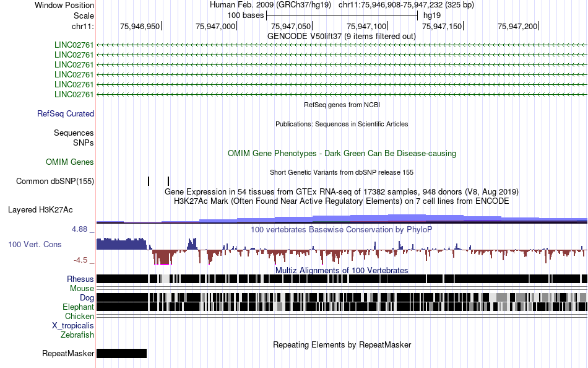Viewport: 588px width, 368px height.
Task: Click the Sequences track label
Action: click(74, 133)
